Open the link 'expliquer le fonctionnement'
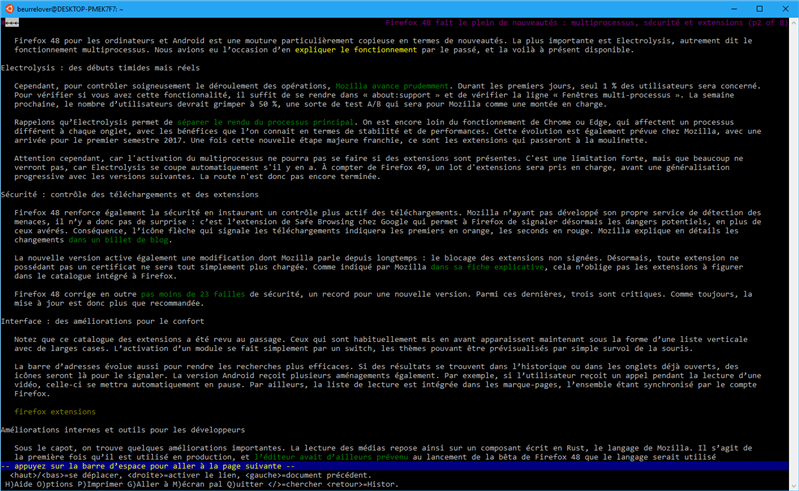799x491 pixels. click(356, 50)
